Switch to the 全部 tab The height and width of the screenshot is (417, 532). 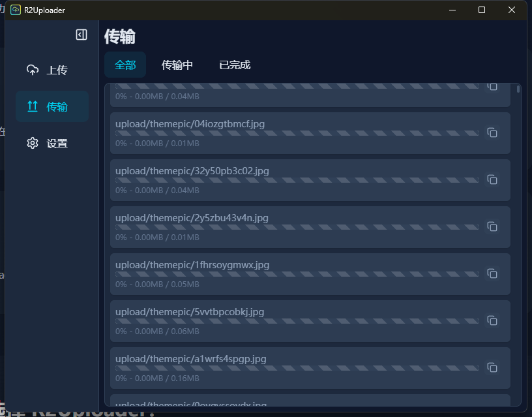(x=125, y=65)
